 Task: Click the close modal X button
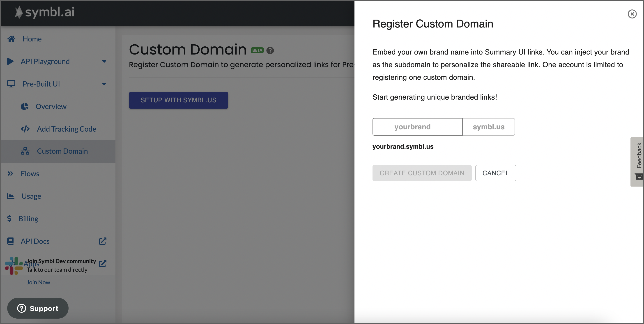coord(632,14)
